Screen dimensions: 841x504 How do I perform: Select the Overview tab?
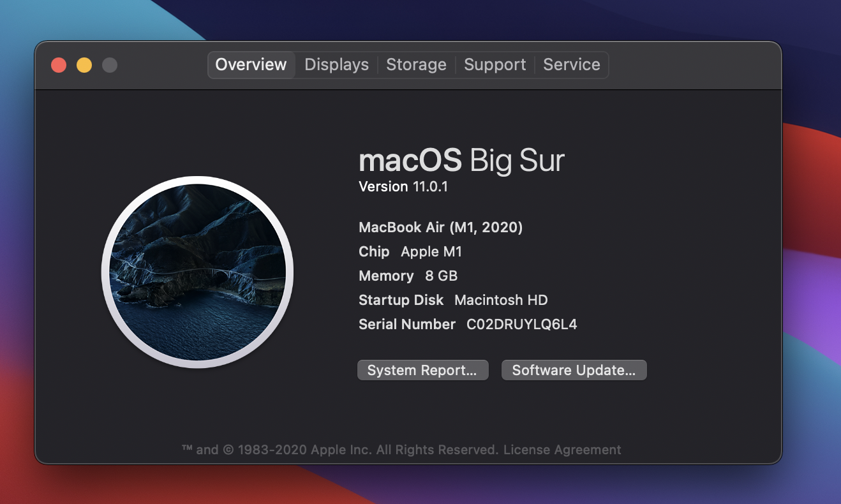pos(251,64)
